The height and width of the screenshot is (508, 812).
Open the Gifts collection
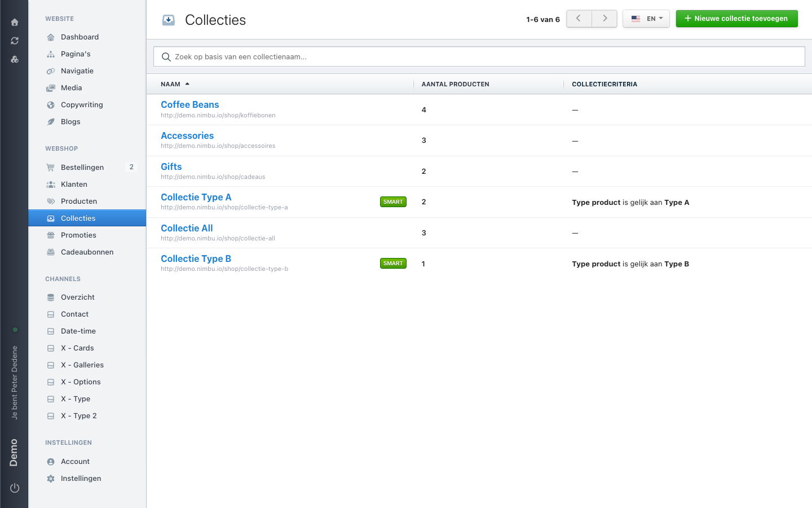click(171, 167)
